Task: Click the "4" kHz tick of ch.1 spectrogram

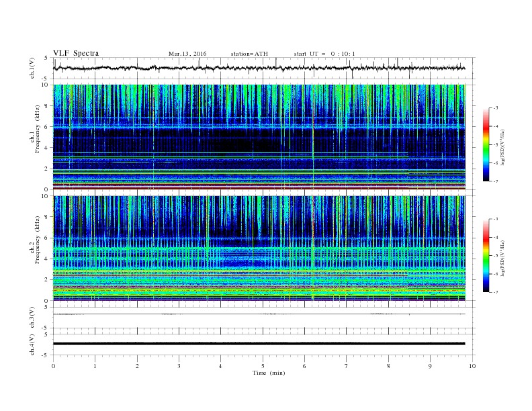Action: click(46, 148)
